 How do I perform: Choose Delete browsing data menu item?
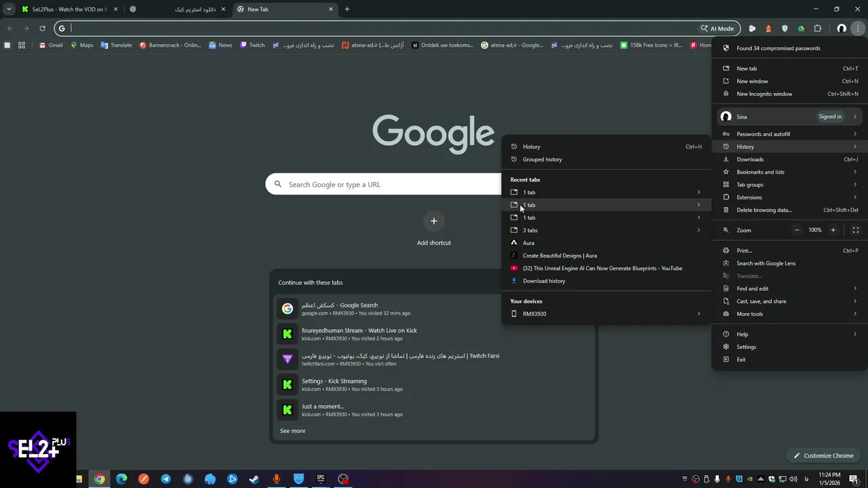790,210
